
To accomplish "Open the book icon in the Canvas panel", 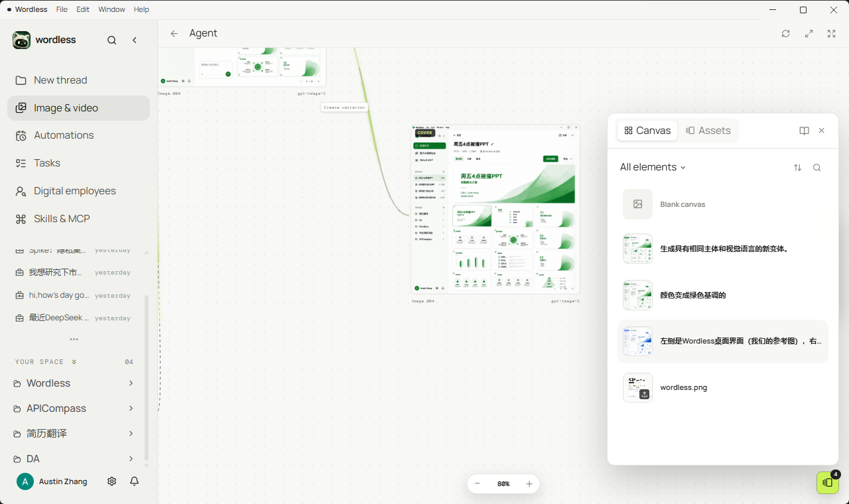I will [x=805, y=131].
